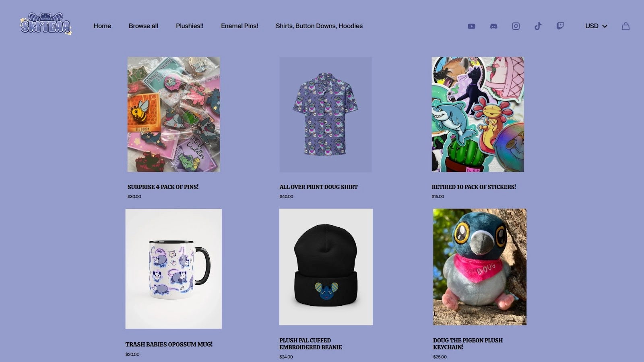Screen dimensions: 644x362
Task: Select the Trash Babies Opossum mug image
Action: [x=173, y=269]
